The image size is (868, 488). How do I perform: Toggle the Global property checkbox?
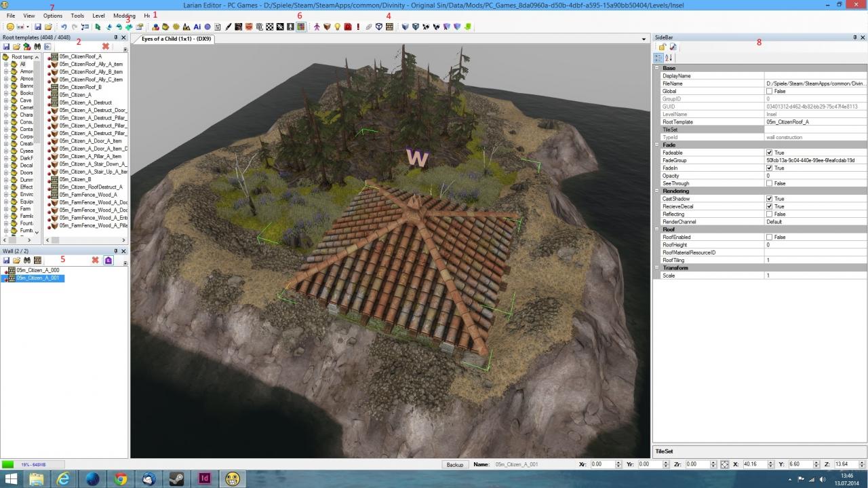pos(769,91)
